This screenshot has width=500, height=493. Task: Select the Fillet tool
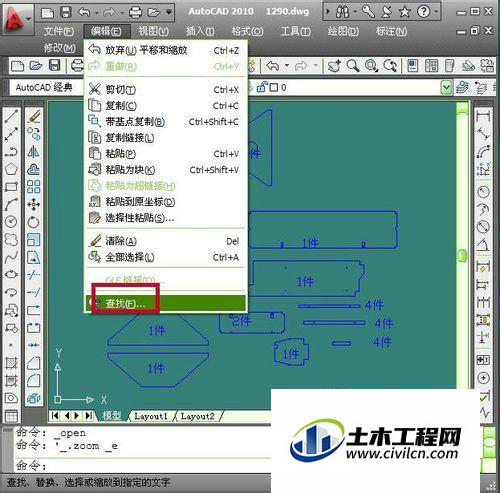point(34,380)
